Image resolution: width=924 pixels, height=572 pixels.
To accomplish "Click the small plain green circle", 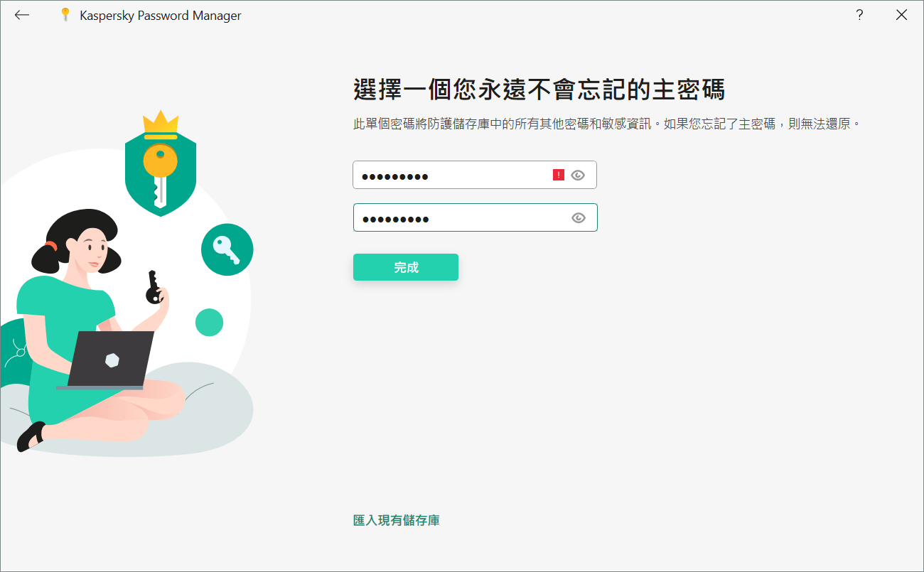I will click(209, 323).
